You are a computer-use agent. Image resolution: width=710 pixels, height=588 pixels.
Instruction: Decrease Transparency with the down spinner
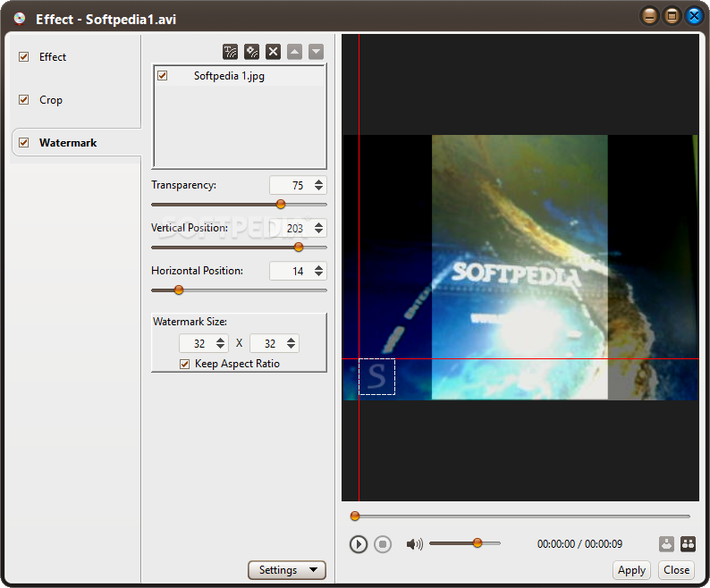click(318, 189)
